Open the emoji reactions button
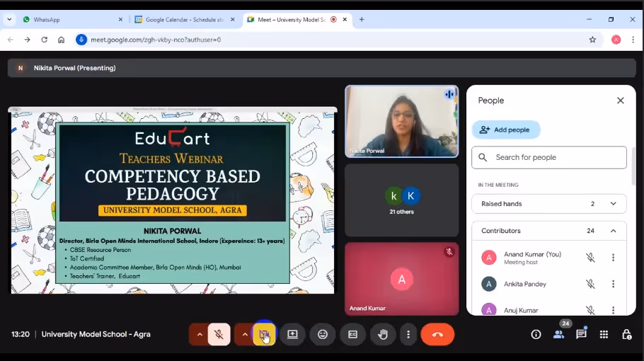The height and width of the screenshot is (361, 644). (323, 334)
